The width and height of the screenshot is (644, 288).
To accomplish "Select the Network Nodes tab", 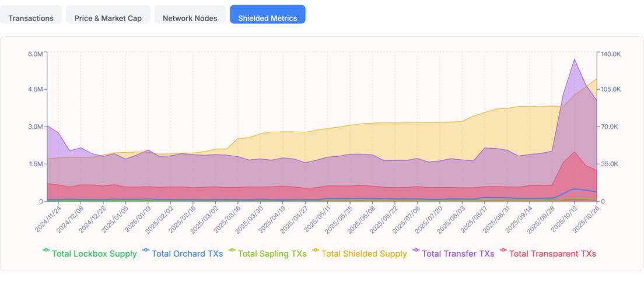I will click(190, 17).
